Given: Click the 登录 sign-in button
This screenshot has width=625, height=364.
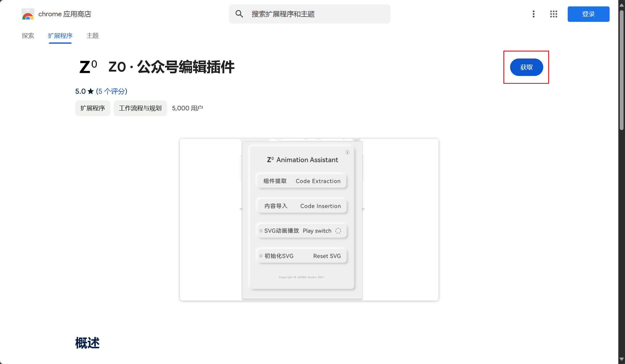Looking at the screenshot, I should tap(588, 14).
